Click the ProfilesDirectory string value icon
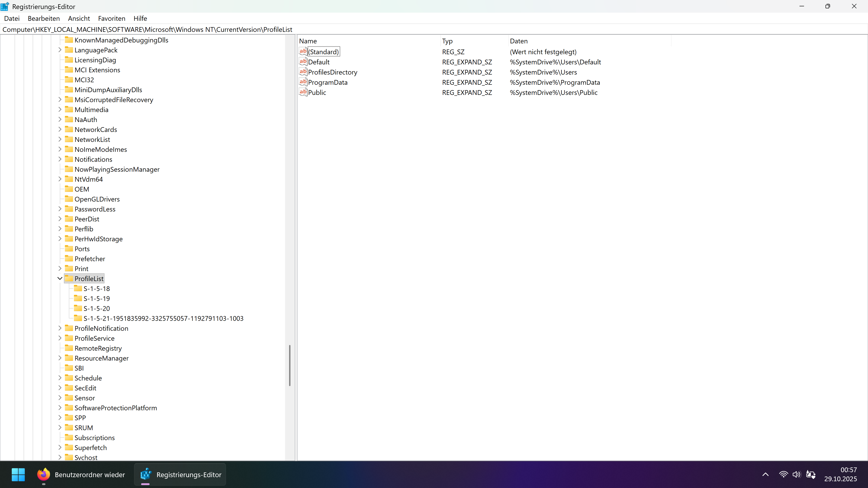The height and width of the screenshot is (488, 868). point(303,72)
